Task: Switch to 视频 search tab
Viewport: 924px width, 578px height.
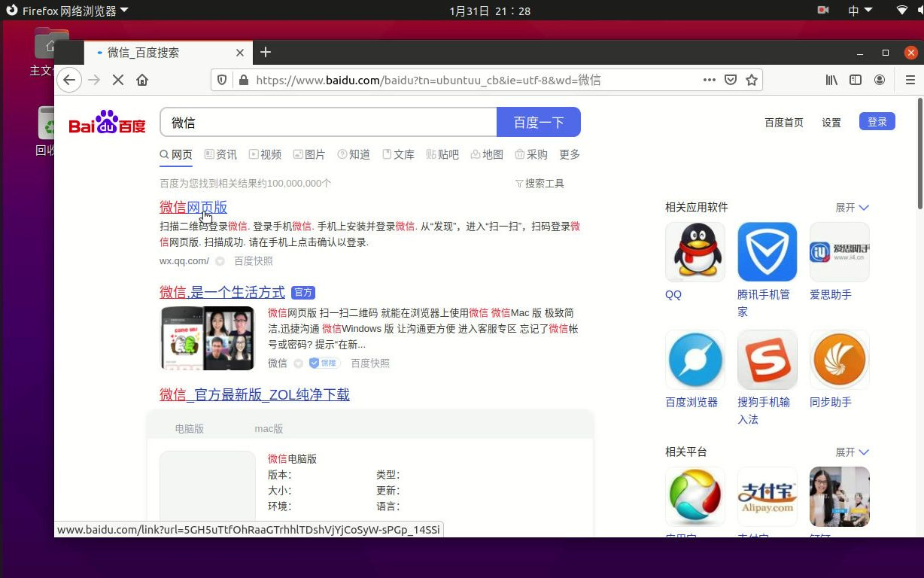Action: 265,154
